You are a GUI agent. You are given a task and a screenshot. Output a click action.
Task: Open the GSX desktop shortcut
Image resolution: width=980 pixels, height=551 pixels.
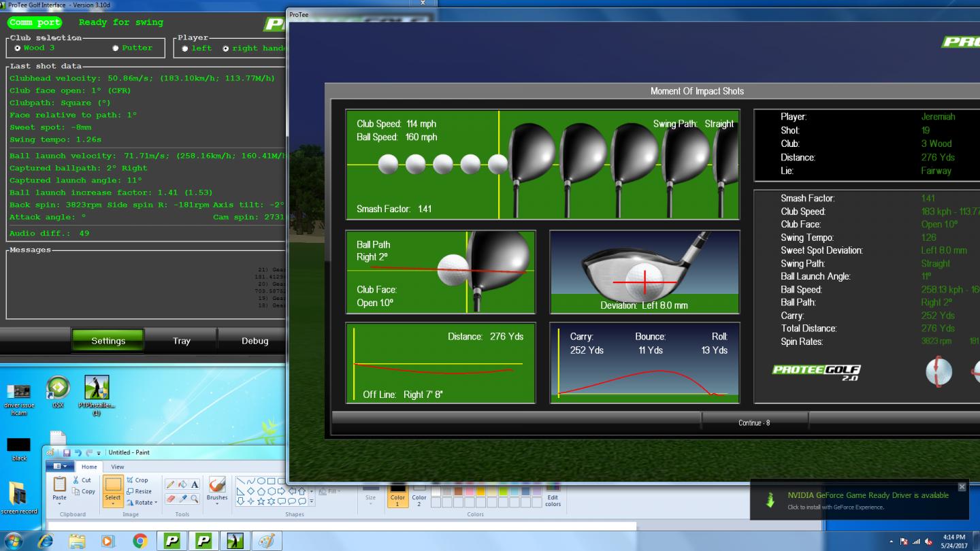click(x=58, y=393)
